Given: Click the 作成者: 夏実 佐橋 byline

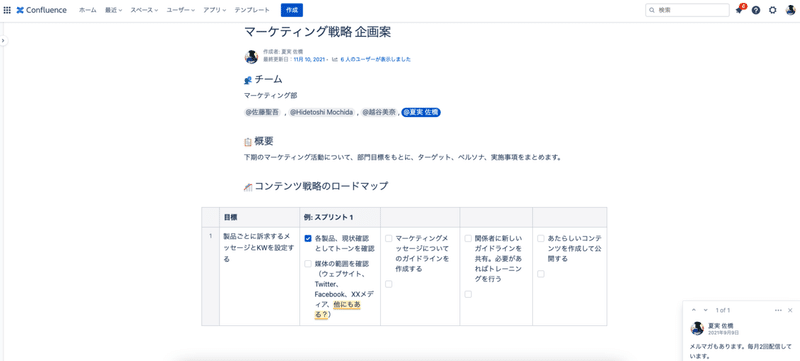Looking at the screenshot, I should click(x=283, y=52).
